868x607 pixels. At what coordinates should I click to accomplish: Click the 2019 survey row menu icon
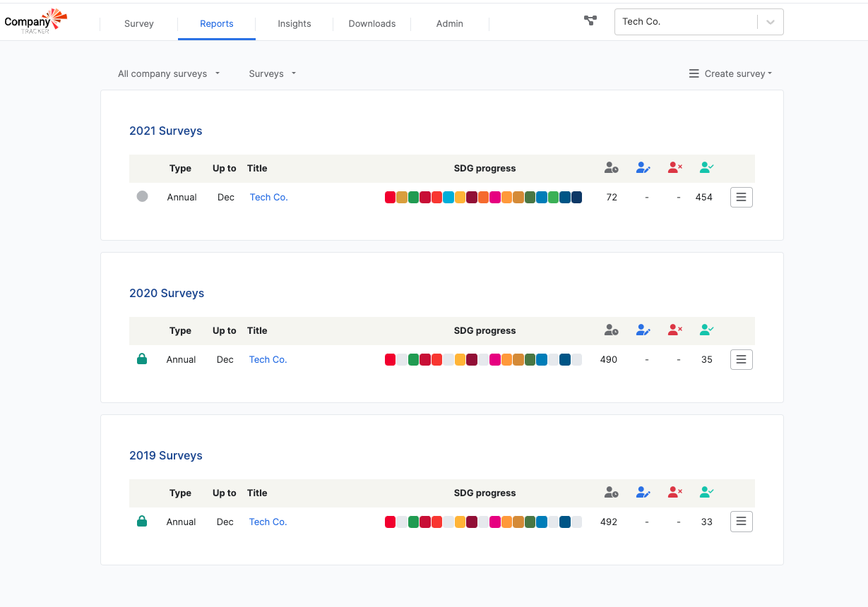[741, 522]
